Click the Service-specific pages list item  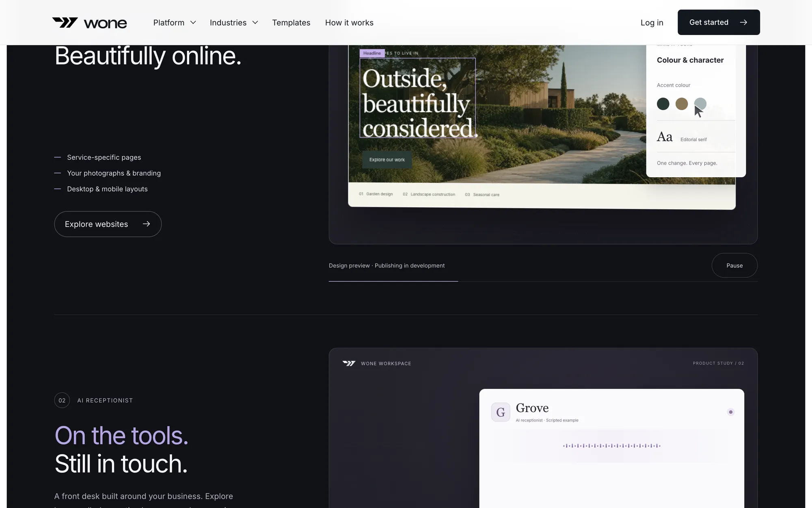click(104, 157)
